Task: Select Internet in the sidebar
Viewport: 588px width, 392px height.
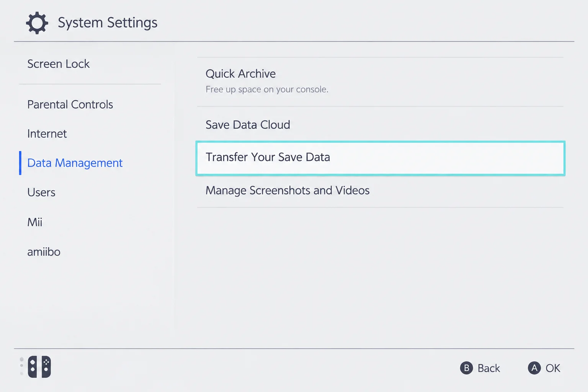Action: click(x=47, y=134)
